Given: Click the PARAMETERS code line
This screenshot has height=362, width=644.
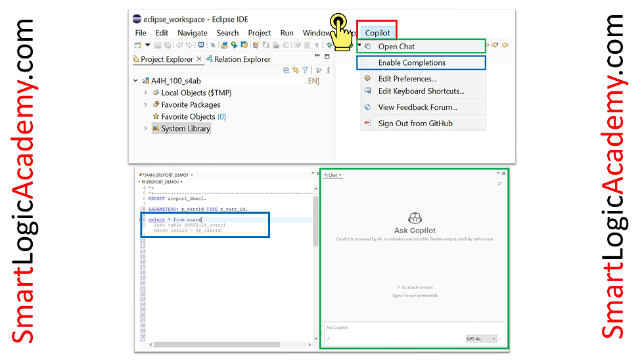Looking at the screenshot, I should (x=198, y=210).
